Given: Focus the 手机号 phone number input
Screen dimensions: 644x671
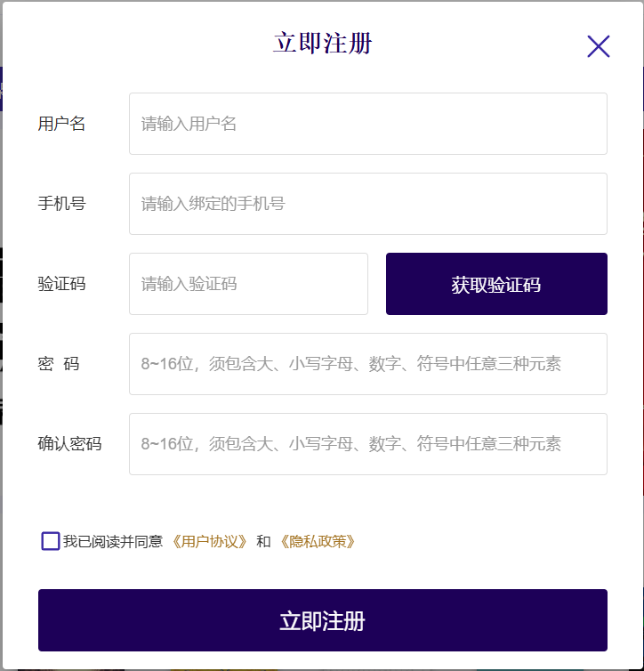Looking at the screenshot, I should tap(367, 204).
